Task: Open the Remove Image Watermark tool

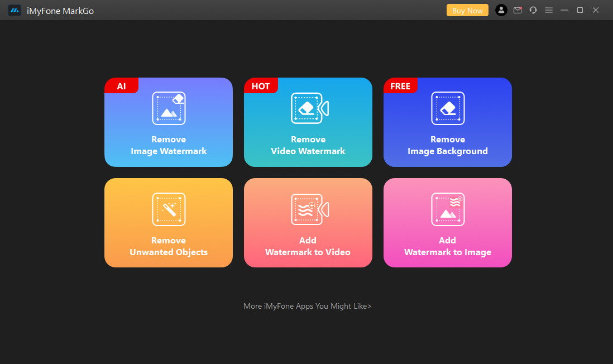Action: point(168,122)
